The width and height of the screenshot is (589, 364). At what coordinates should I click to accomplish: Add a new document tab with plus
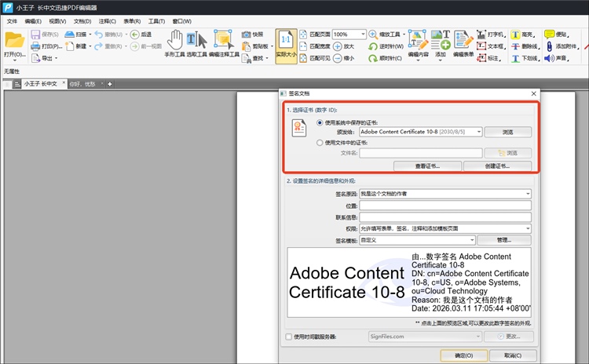pos(110,84)
